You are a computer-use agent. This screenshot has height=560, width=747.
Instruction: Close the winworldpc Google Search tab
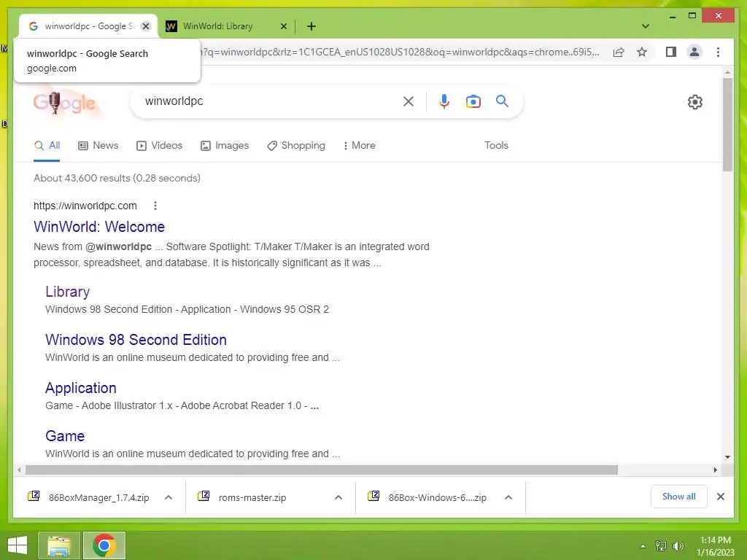[x=146, y=26]
